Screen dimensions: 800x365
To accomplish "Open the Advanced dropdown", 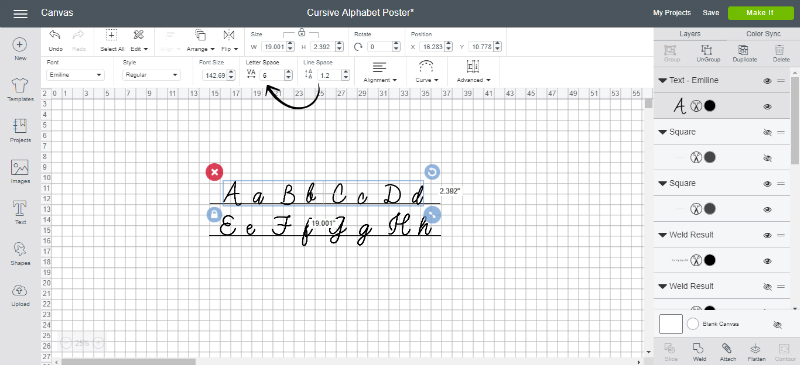I will [x=473, y=71].
